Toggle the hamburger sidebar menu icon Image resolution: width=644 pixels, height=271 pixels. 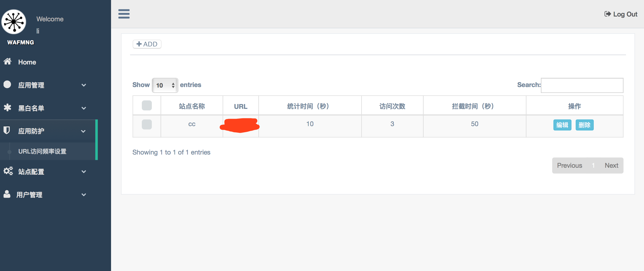click(124, 14)
